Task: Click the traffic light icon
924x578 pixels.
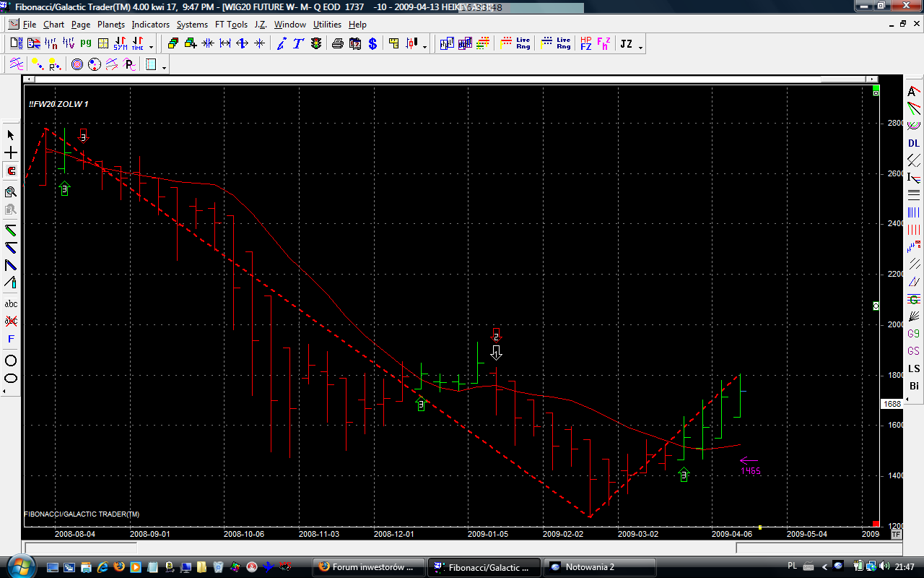Action: 316,44
